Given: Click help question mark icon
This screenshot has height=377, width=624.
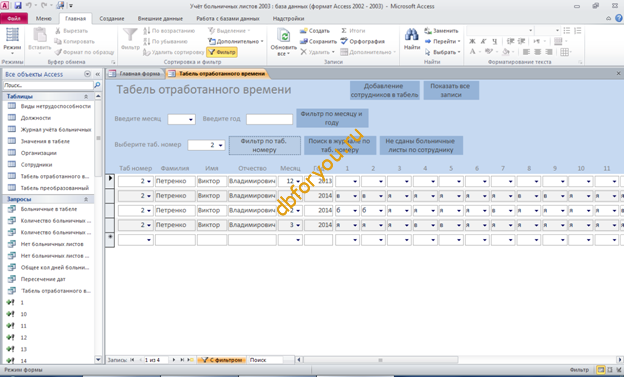Looking at the screenshot, I should (x=619, y=18).
